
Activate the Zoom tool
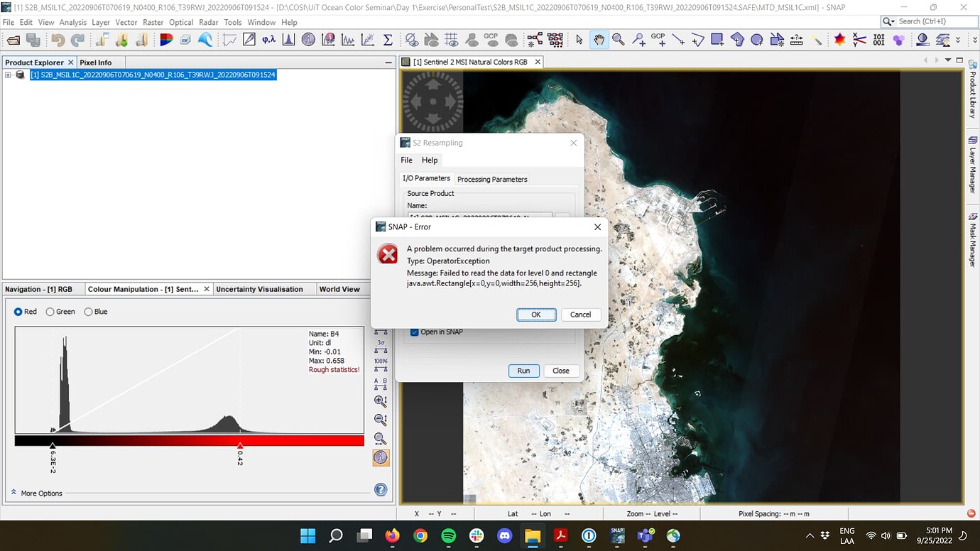(619, 39)
